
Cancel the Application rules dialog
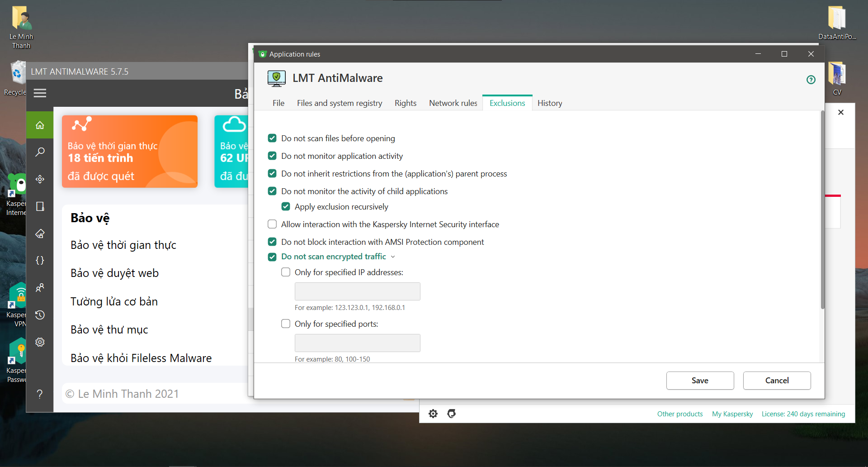pos(777,381)
